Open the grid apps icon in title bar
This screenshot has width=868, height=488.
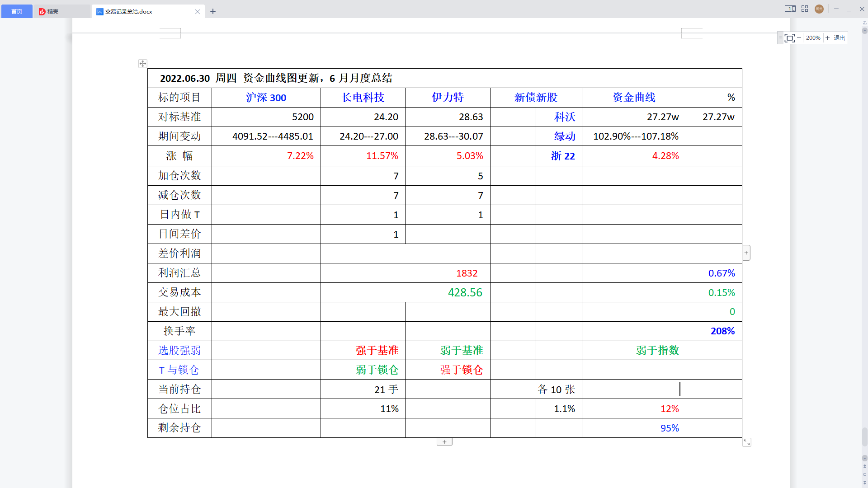click(x=805, y=9)
